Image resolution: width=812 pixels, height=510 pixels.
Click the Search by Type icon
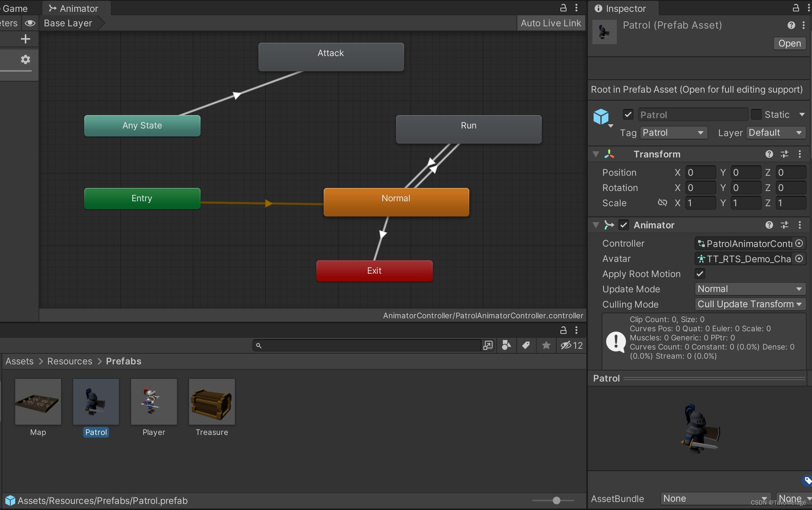[506, 345]
